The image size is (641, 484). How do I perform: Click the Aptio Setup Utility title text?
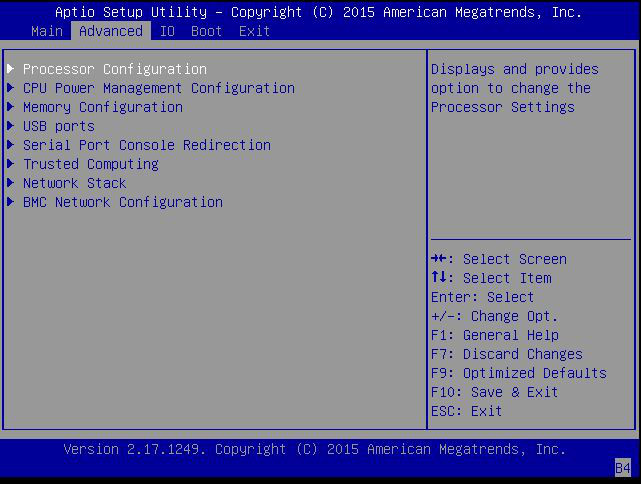tap(318, 12)
